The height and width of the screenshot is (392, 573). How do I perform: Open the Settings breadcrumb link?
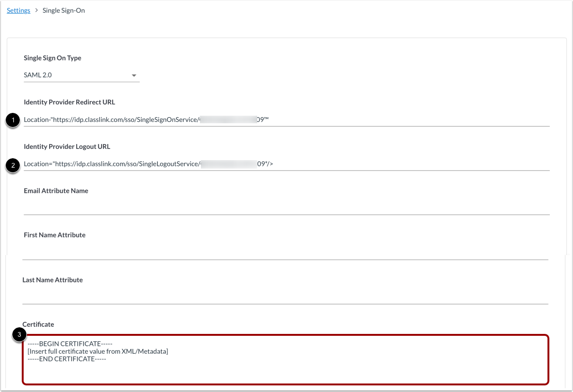pyautogui.click(x=18, y=10)
